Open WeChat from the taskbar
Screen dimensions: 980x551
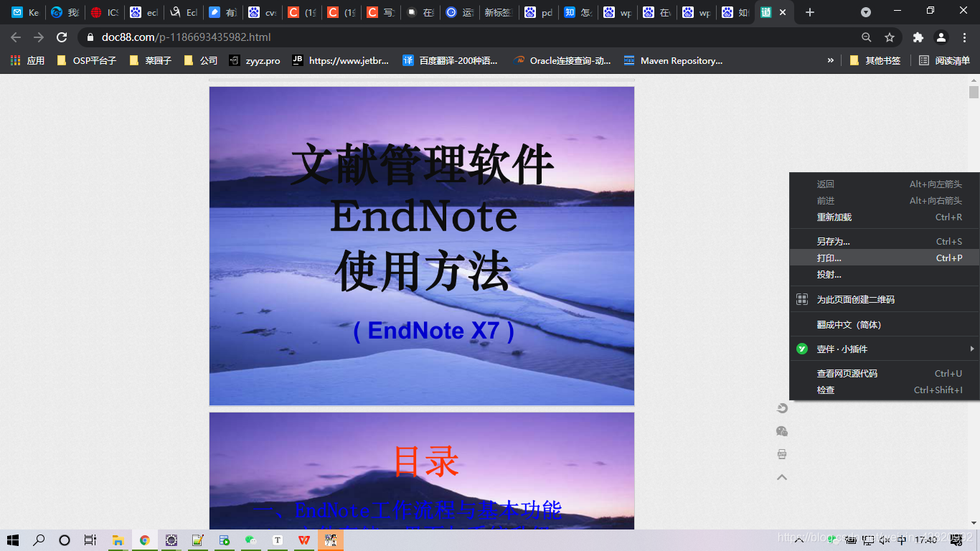(x=250, y=540)
